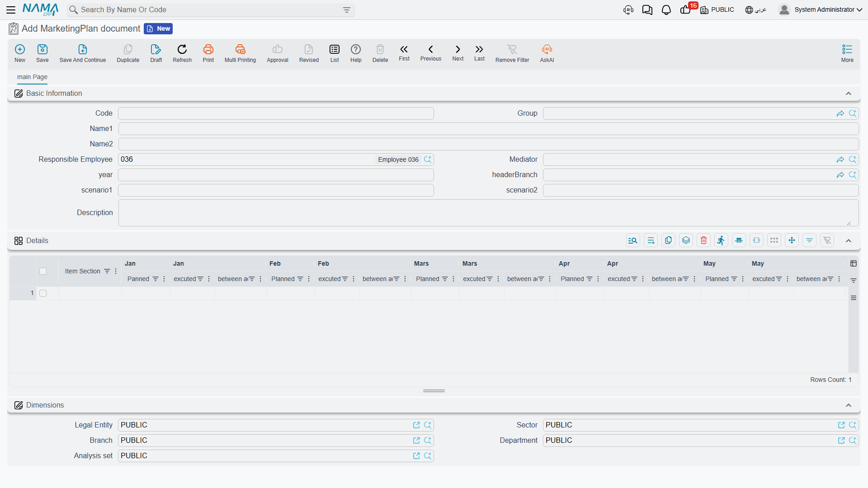Open the notifications bell icon

pos(666,10)
